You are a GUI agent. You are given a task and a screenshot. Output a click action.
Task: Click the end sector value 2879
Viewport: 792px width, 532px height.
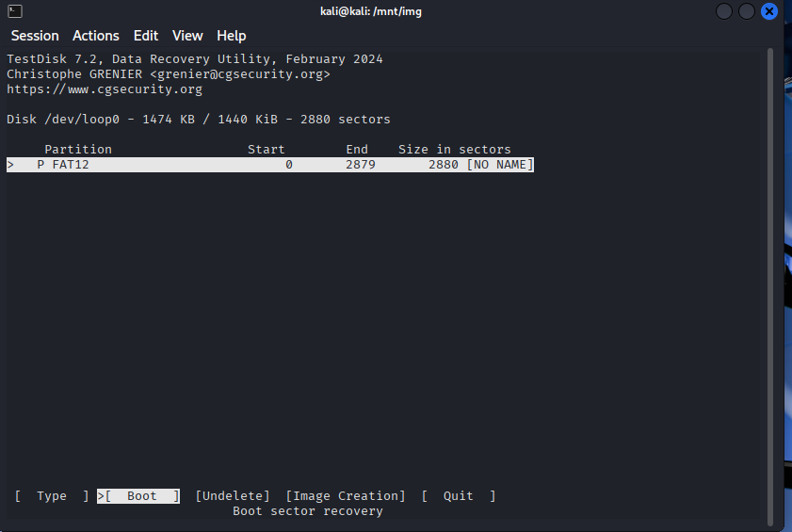(x=361, y=165)
